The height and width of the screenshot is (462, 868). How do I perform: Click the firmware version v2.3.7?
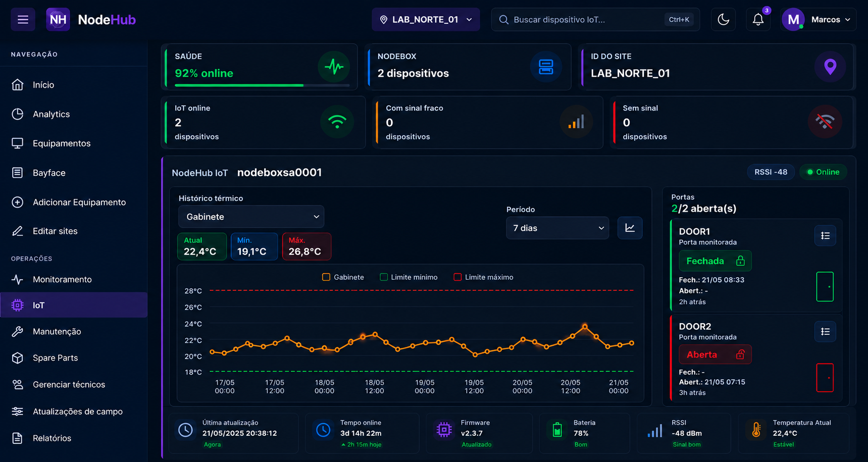472,433
